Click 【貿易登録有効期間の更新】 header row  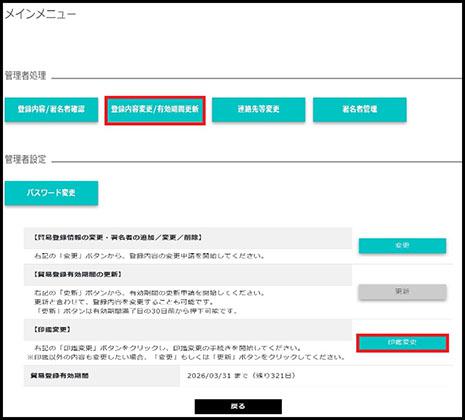click(x=188, y=275)
